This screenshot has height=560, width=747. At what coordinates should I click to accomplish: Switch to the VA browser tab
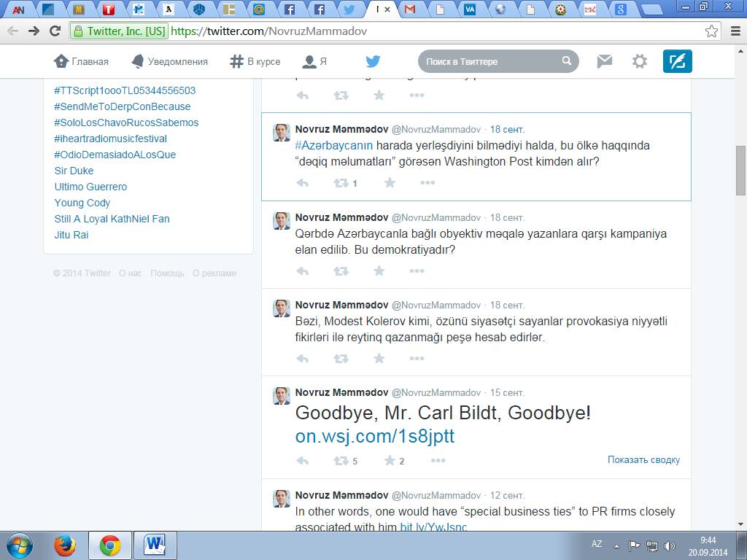[x=470, y=9]
